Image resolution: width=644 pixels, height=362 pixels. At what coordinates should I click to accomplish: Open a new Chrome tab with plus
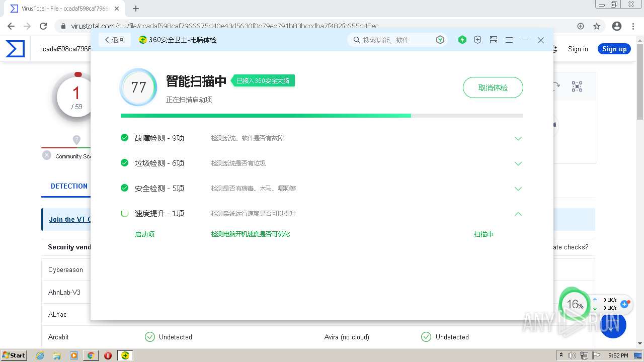(x=136, y=9)
